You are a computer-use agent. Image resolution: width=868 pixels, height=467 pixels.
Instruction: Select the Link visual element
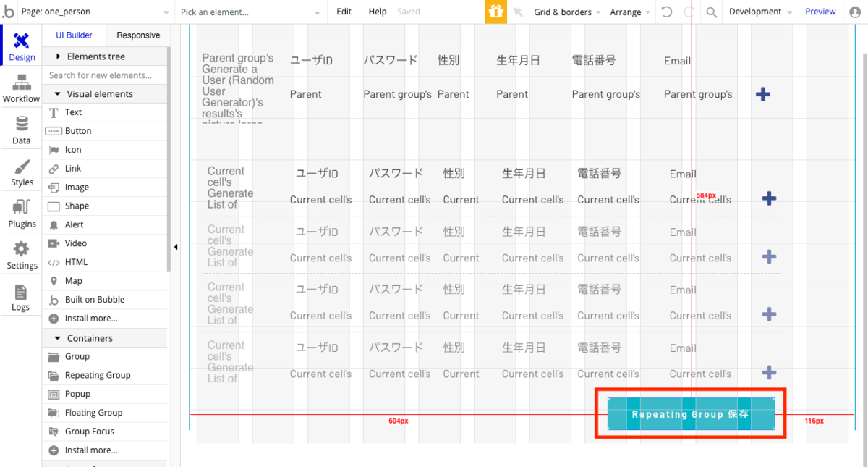(x=105, y=169)
